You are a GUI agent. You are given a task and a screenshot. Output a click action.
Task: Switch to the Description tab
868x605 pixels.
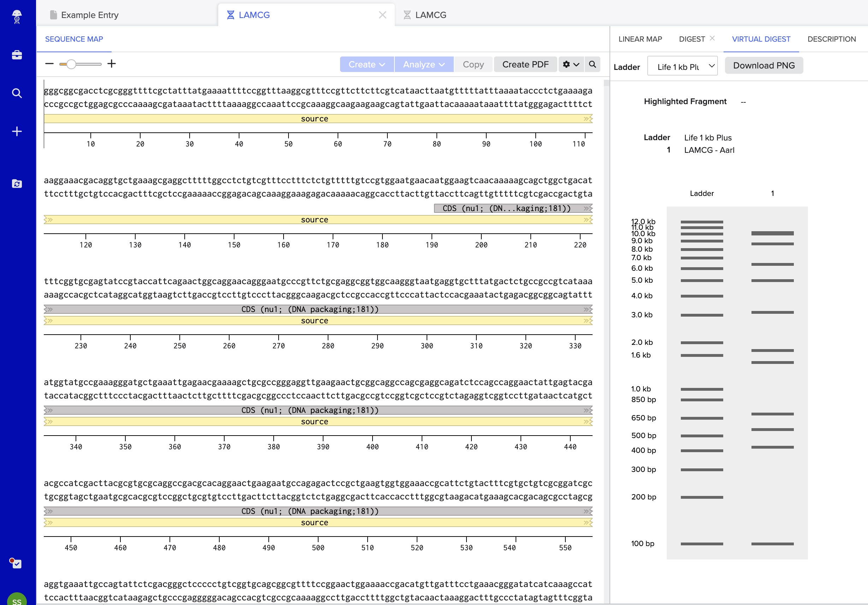click(831, 39)
